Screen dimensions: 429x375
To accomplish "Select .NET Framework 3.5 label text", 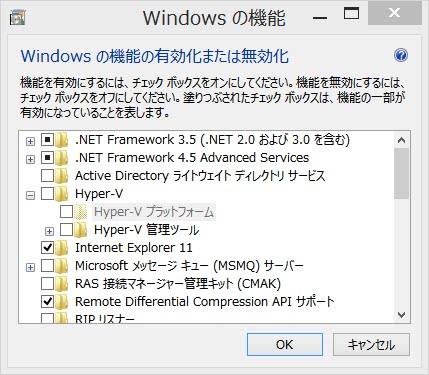I will pos(212,140).
